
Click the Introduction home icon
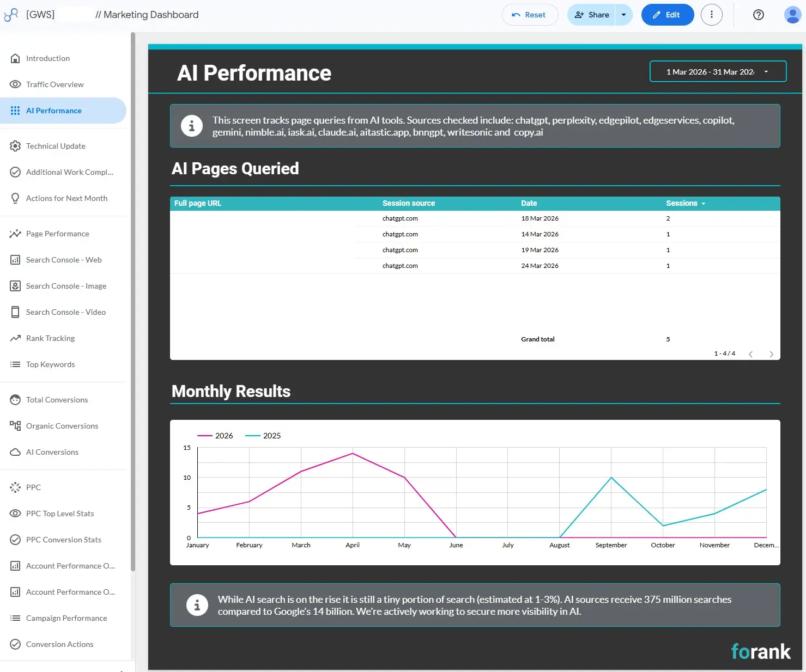[x=15, y=58]
